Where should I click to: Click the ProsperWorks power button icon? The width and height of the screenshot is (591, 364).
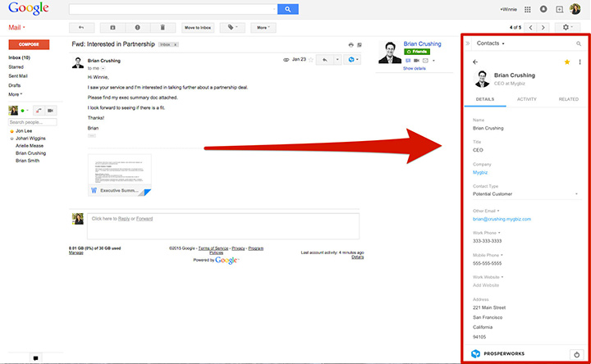(575, 353)
